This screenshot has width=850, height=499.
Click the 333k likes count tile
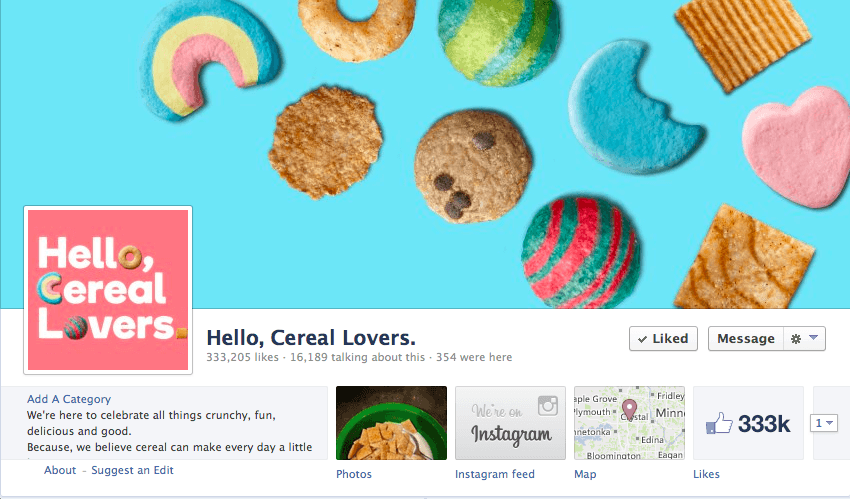pyautogui.click(x=748, y=423)
